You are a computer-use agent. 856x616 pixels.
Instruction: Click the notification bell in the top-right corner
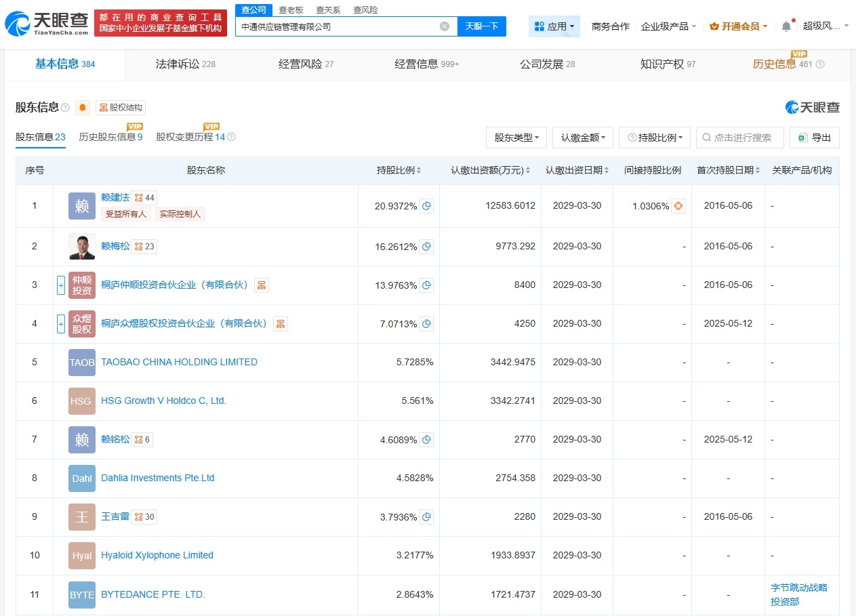[785, 24]
